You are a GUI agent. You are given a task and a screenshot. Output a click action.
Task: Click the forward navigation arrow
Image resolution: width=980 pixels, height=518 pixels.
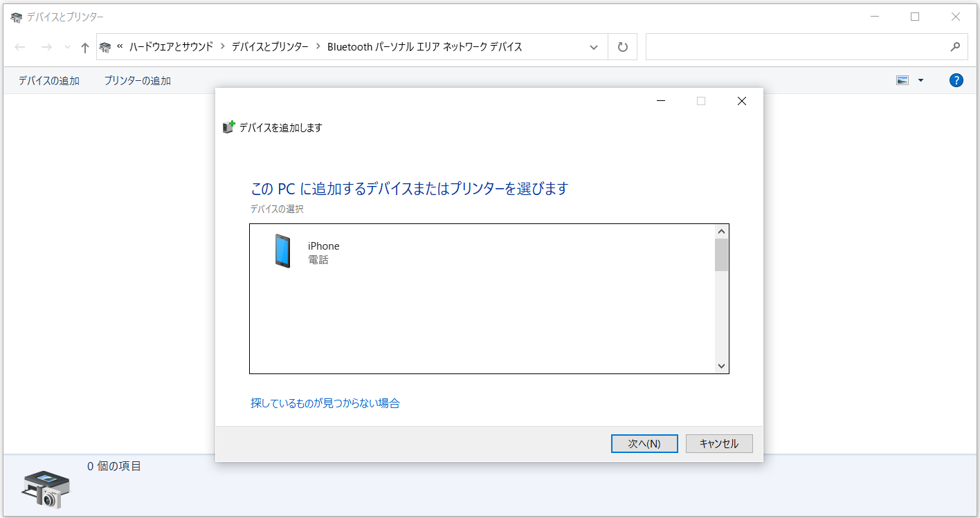46,47
